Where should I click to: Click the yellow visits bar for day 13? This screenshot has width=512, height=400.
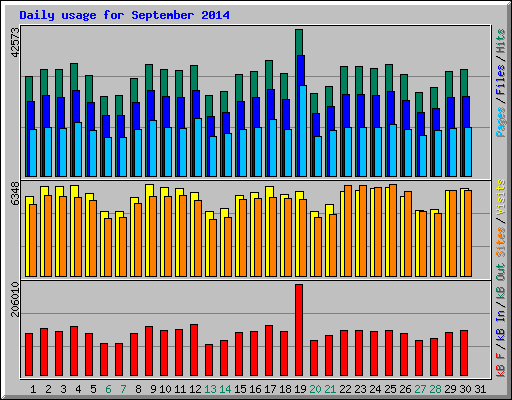coord(209,244)
